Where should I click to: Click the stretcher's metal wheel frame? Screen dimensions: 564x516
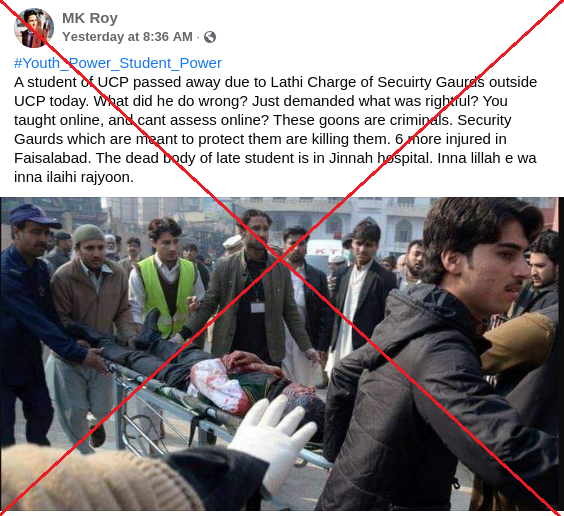coord(144,414)
